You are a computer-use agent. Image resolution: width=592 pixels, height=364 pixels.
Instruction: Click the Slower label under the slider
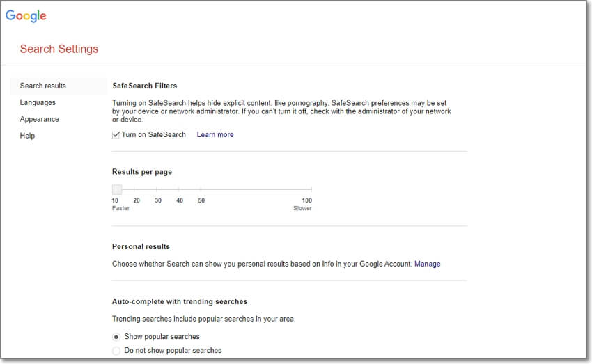point(302,208)
